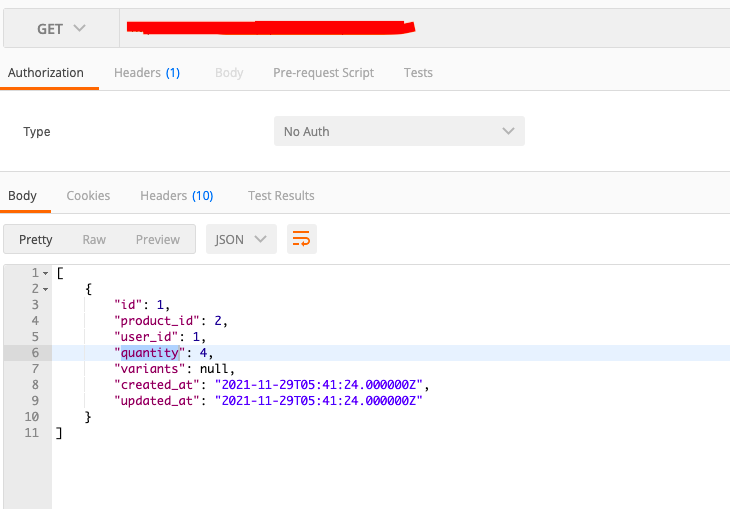
Task: Click the created_at timestamp value
Action: 318,385
